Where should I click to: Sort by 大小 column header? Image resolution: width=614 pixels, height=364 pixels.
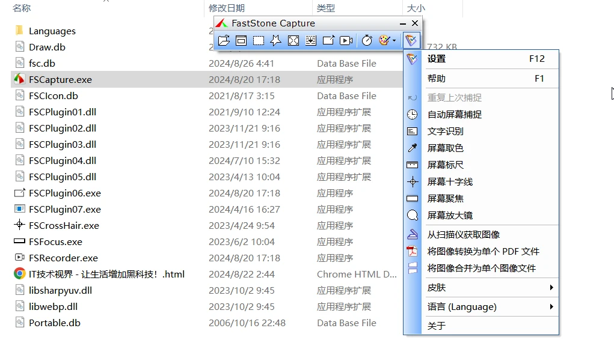click(416, 8)
